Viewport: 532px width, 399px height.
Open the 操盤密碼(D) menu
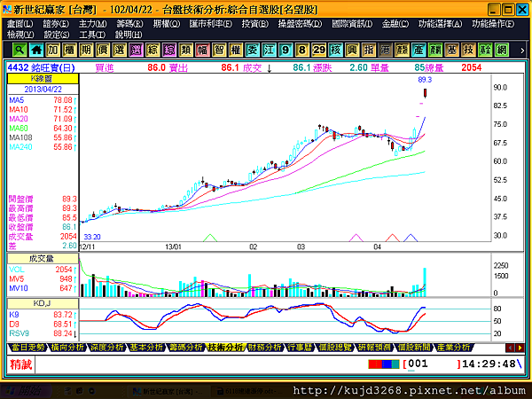click(x=300, y=24)
